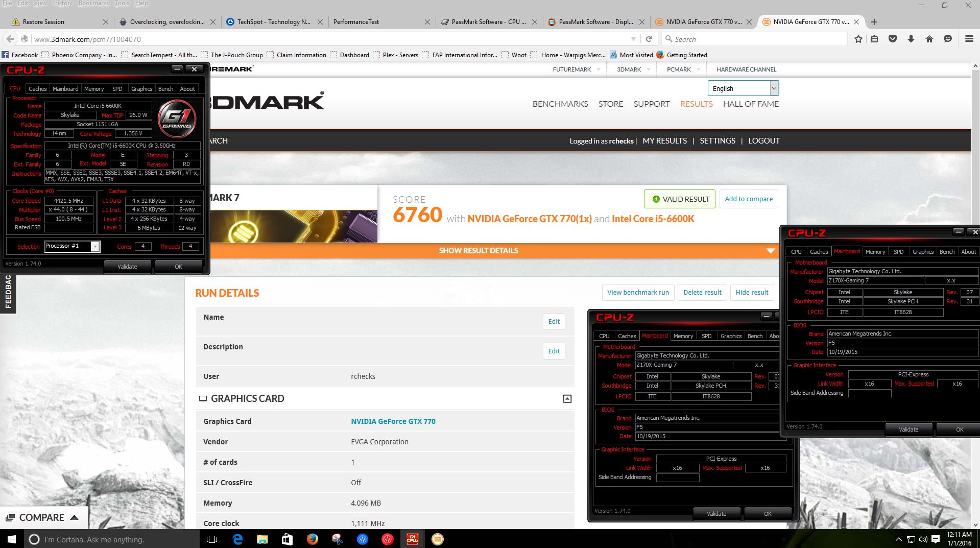Expand the URL history dropdown arrow
980x548 pixels.
633,39
